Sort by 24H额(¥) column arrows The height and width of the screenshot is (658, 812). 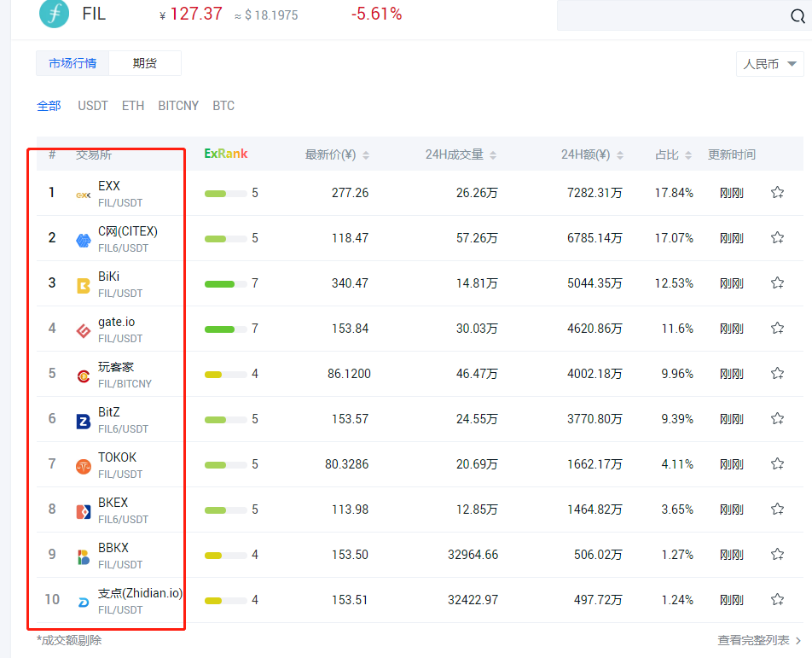[x=620, y=155]
